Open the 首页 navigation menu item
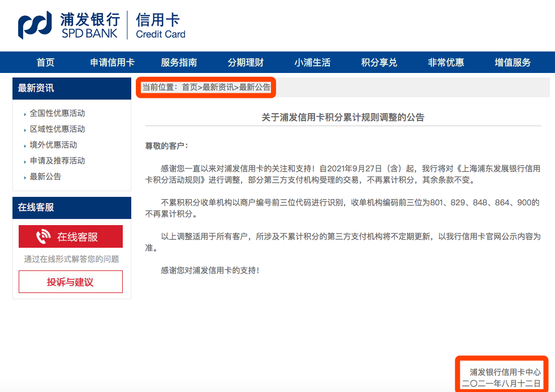The image size is (555, 392). coord(45,63)
